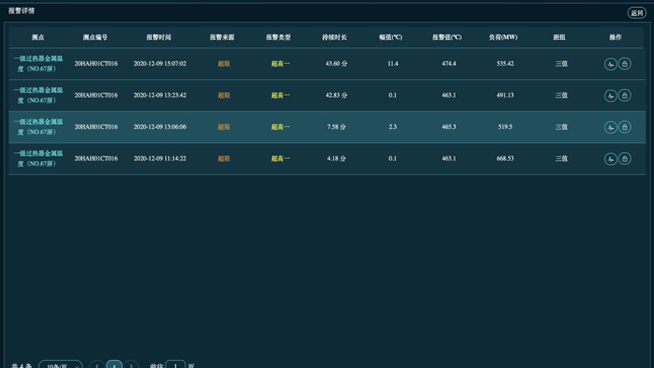Click duration cell 43.60 分

tap(336, 63)
